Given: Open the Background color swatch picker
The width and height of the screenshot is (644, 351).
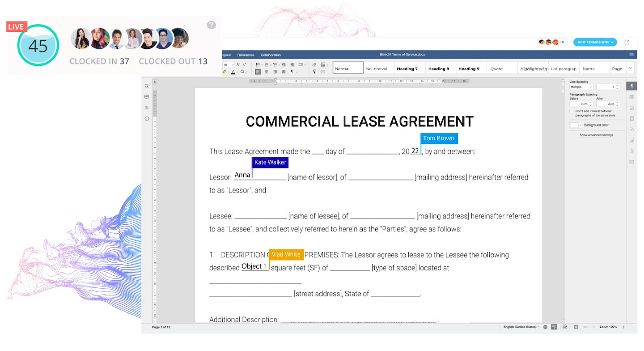Looking at the screenshot, I should (576, 125).
